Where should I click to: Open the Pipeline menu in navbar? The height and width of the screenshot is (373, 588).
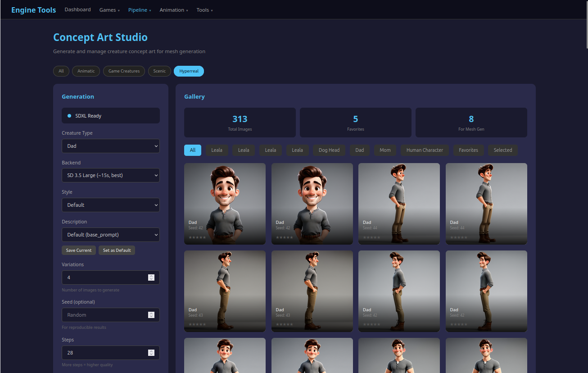(x=140, y=10)
